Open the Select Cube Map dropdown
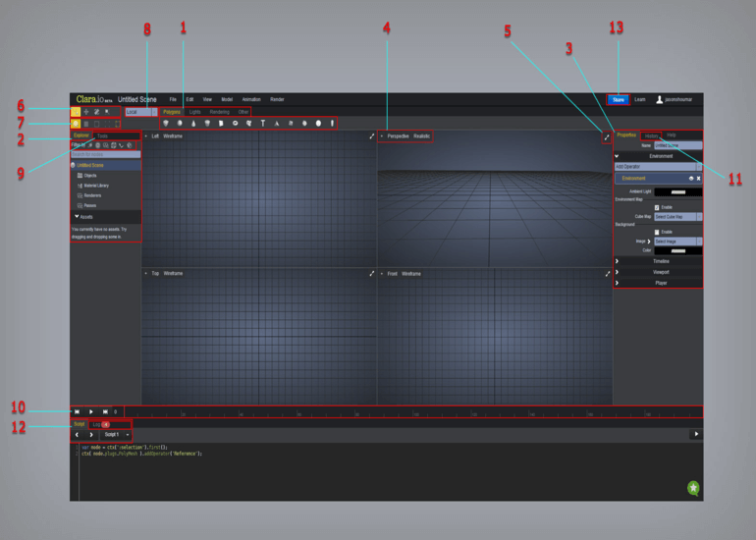This screenshot has height=540, width=756. pyautogui.click(x=677, y=216)
